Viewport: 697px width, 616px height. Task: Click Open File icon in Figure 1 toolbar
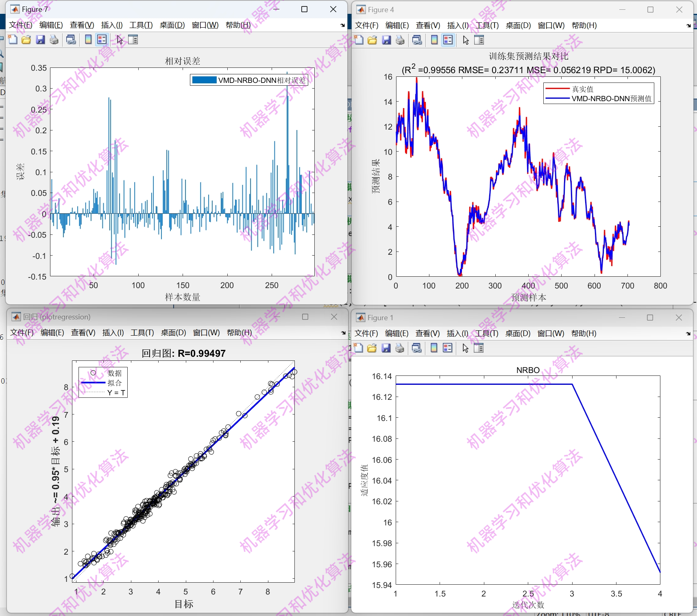coord(372,348)
